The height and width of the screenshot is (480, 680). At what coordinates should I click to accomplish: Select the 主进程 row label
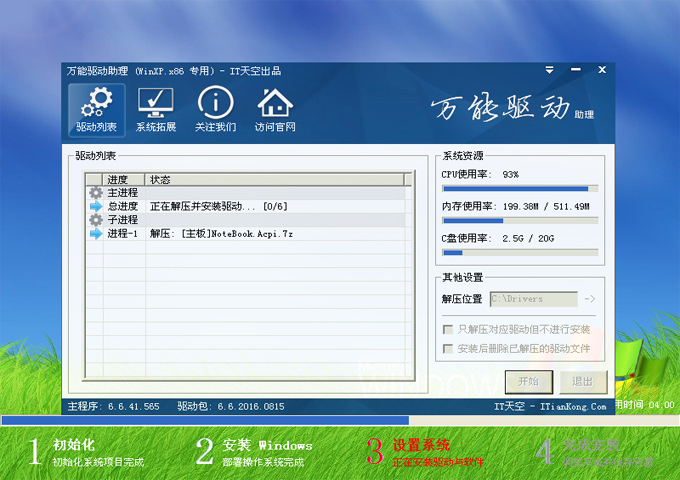pos(123,193)
